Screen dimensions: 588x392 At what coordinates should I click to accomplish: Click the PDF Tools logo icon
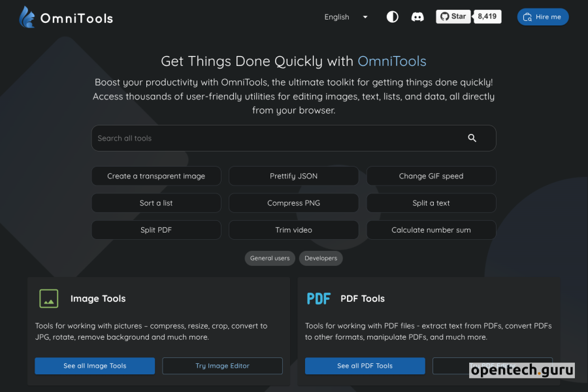click(319, 299)
